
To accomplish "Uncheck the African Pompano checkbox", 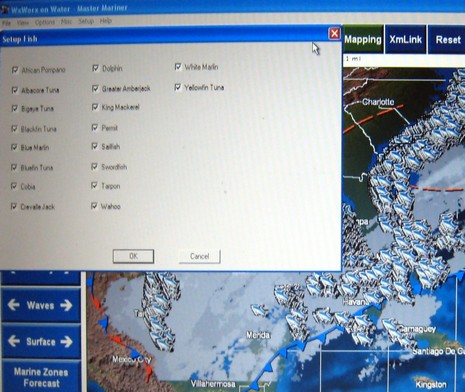I will click(15, 70).
